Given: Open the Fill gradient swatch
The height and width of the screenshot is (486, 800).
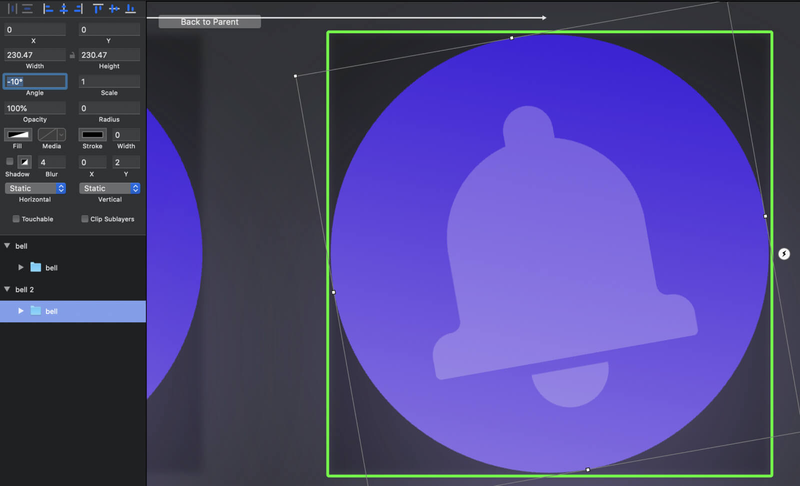Looking at the screenshot, I should [18, 135].
